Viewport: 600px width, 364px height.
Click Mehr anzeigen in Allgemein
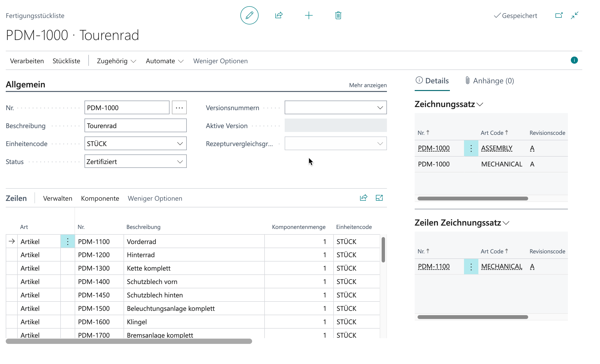pos(368,85)
